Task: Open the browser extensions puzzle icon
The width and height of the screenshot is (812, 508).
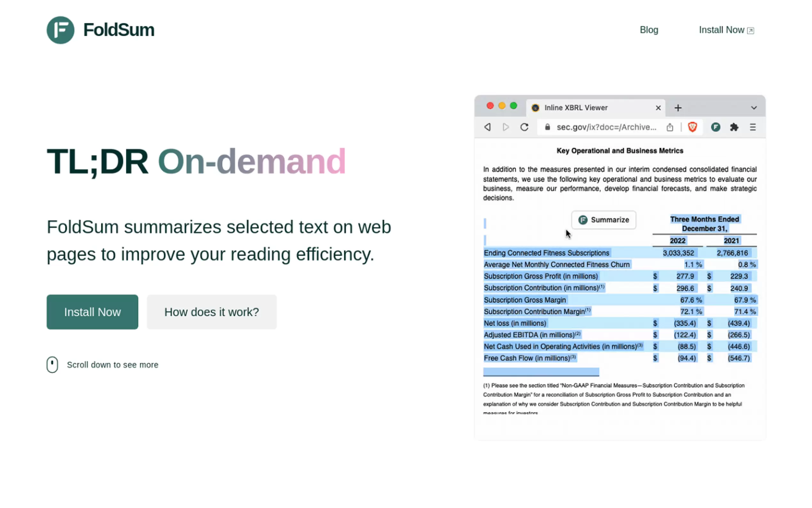Action: (734, 127)
